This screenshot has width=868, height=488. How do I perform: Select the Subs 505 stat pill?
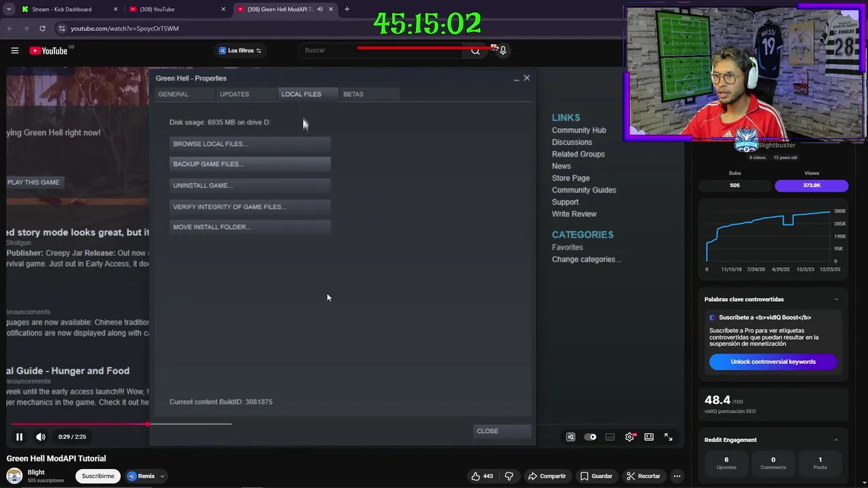[734, 185]
